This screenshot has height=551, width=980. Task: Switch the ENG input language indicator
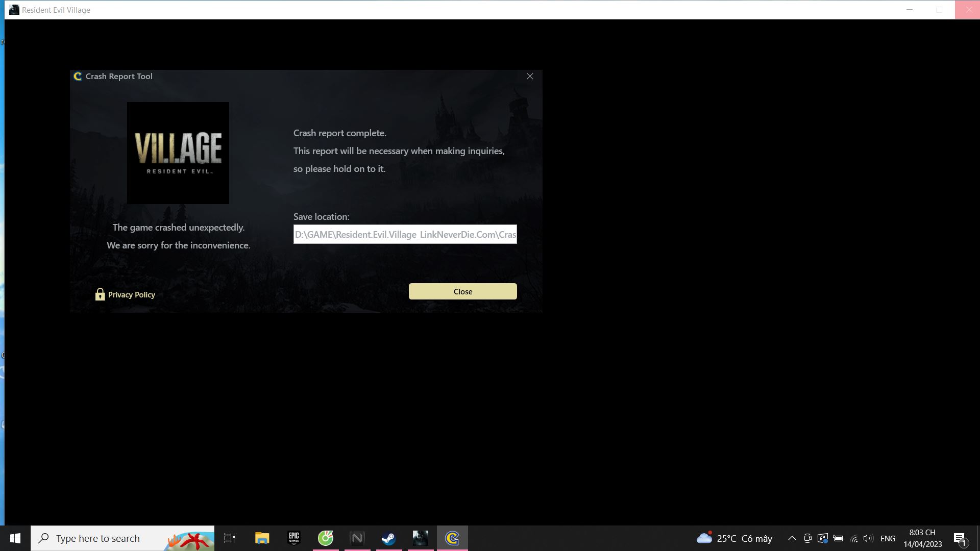coord(888,538)
